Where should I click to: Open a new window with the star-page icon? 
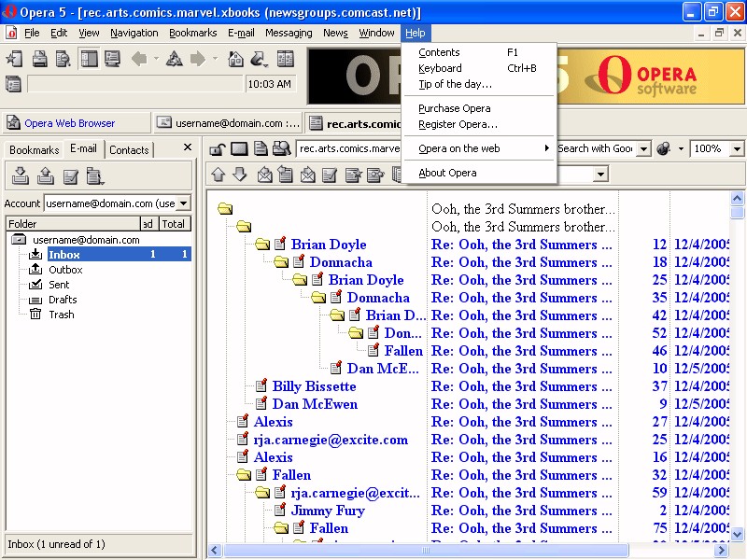coord(14,59)
